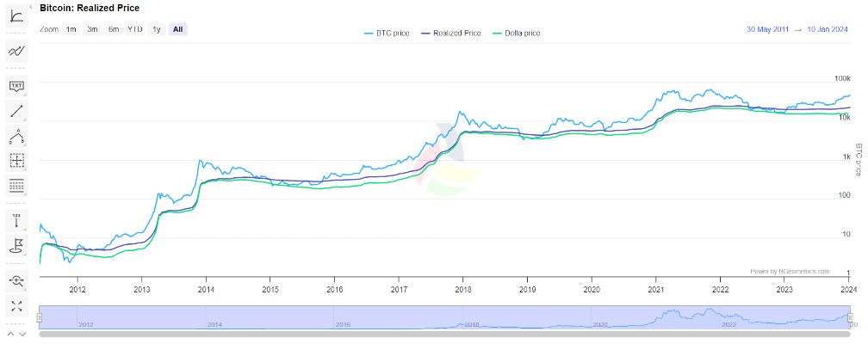Select the compare series double-line tool
Screen dimensions: 868x344
pos(16,52)
